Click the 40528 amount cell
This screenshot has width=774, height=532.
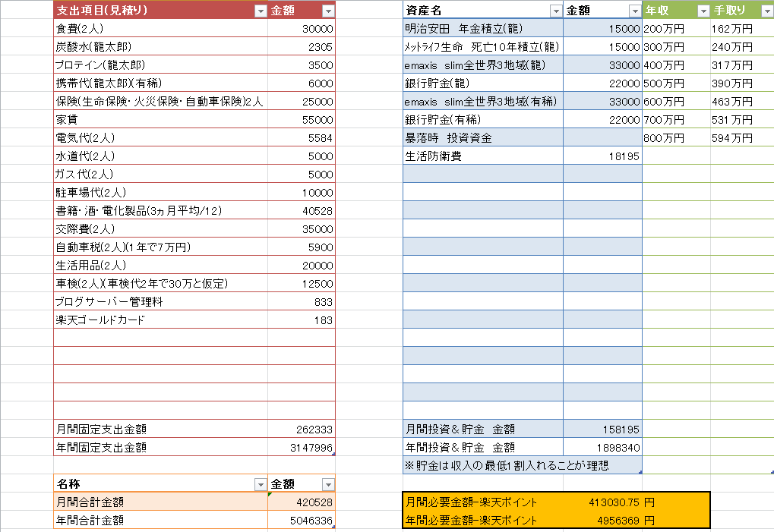pos(302,211)
